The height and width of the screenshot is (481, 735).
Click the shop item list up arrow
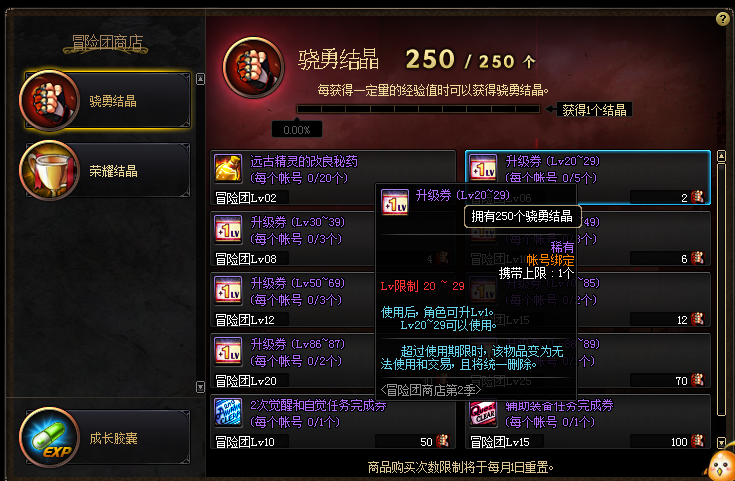click(722, 156)
